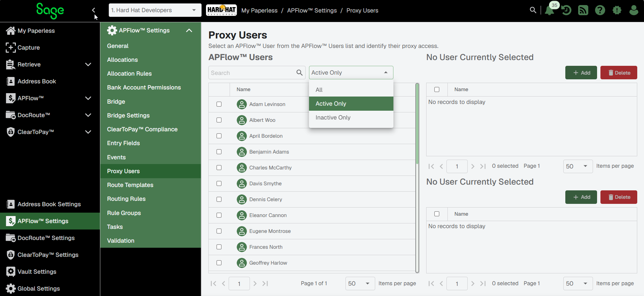Click the Sage logo
The height and width of the screenshot is (296, 644).
click(x=50, y=10)
